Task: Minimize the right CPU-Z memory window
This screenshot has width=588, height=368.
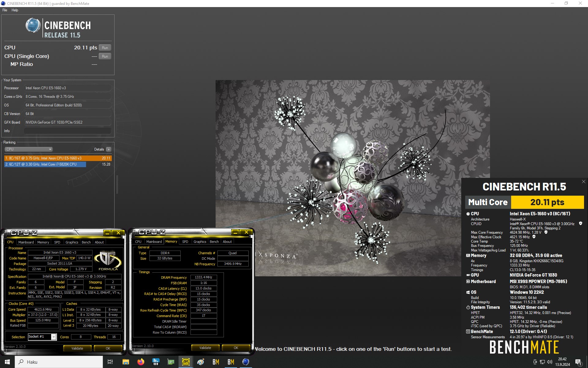Action: pyautogui.click(x=235, y=232)
